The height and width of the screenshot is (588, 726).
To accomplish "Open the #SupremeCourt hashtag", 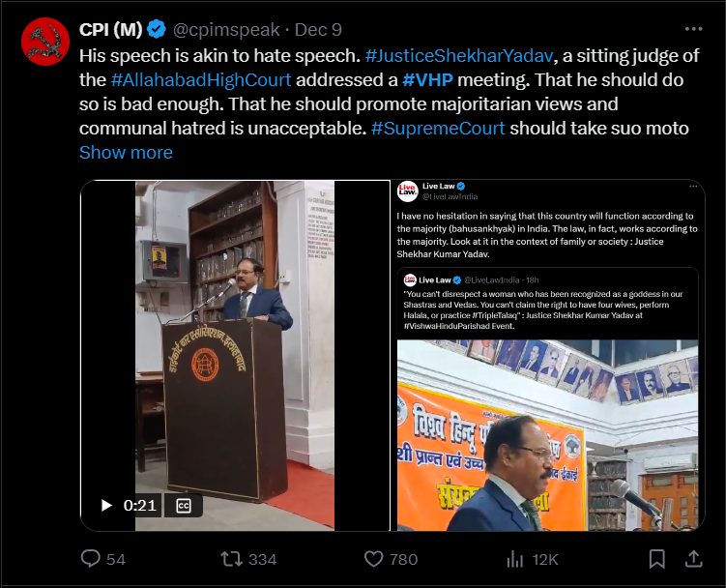I will [438, 129].
